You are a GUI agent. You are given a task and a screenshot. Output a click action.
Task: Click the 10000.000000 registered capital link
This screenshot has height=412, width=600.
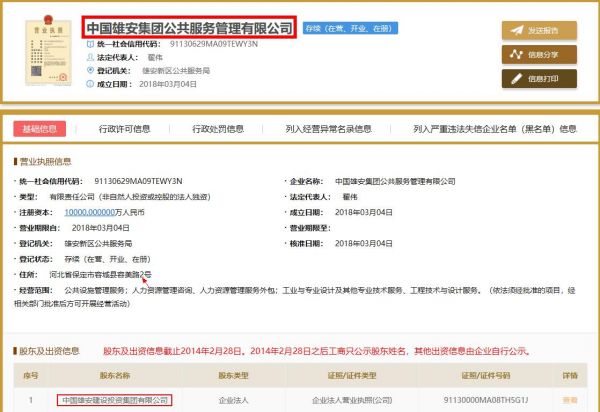point(90,212)
